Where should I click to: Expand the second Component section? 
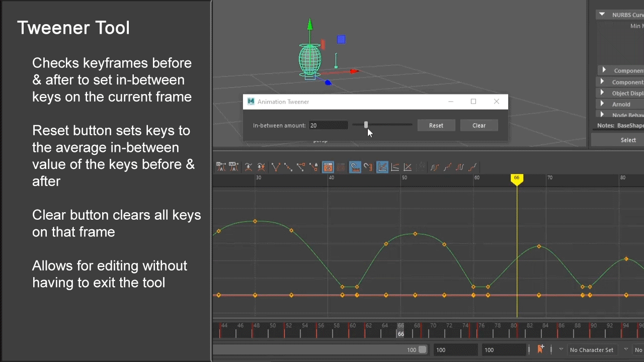pyautogui.click(x=602, y=82)
